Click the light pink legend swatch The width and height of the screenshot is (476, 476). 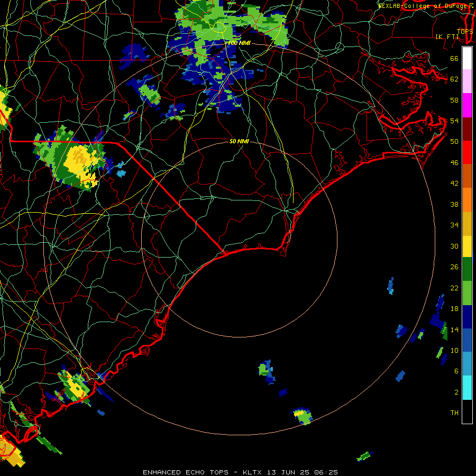pyautogui.click(x=467, y=81)
